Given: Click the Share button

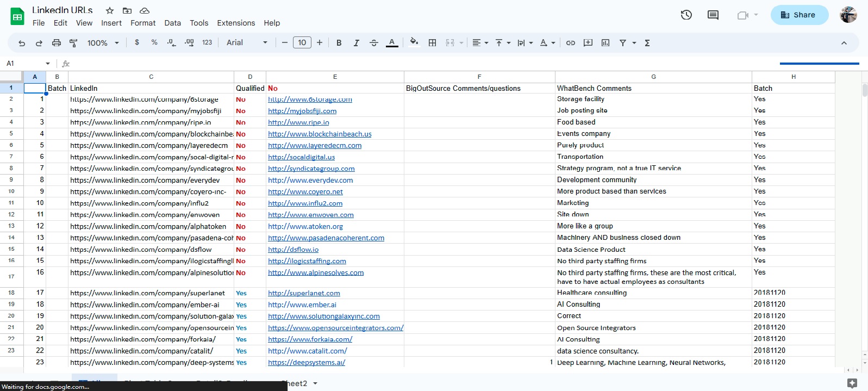Looking at the screenshot, I should coord(799,15).
